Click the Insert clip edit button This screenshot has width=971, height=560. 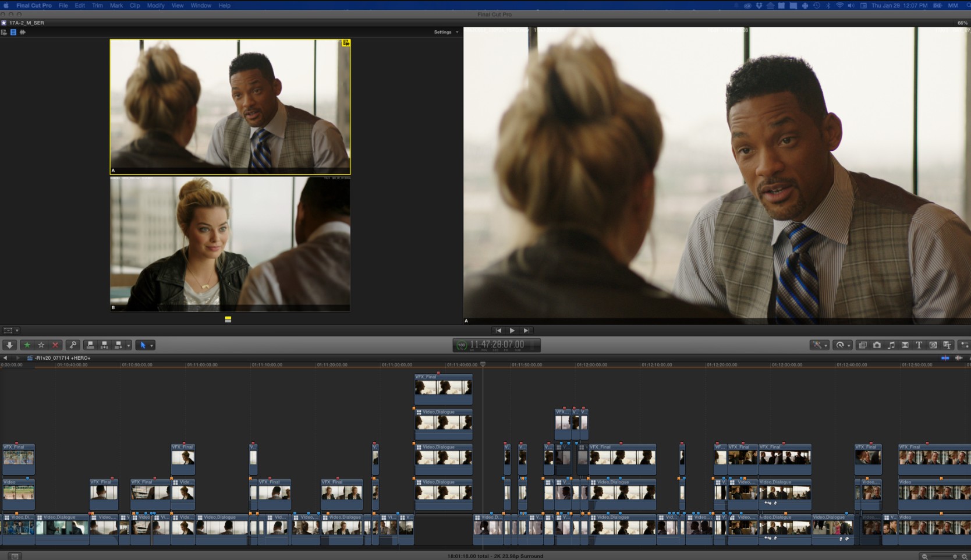click(x=104, y=345)
